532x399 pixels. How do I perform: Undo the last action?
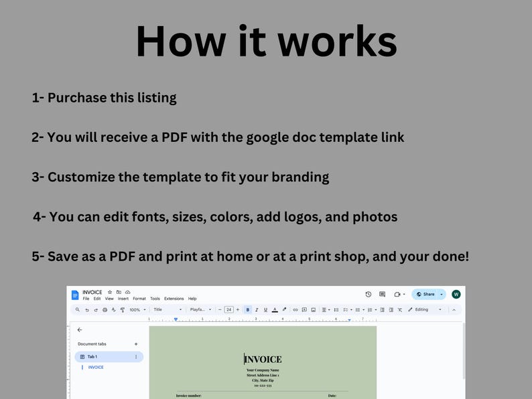pos(87,310)
